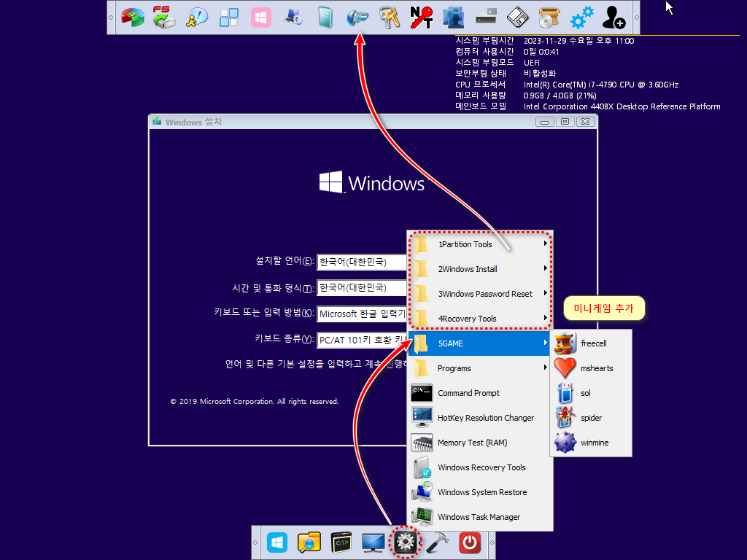
Task: Click the teal Windows box icon
Action: [325, 17]
